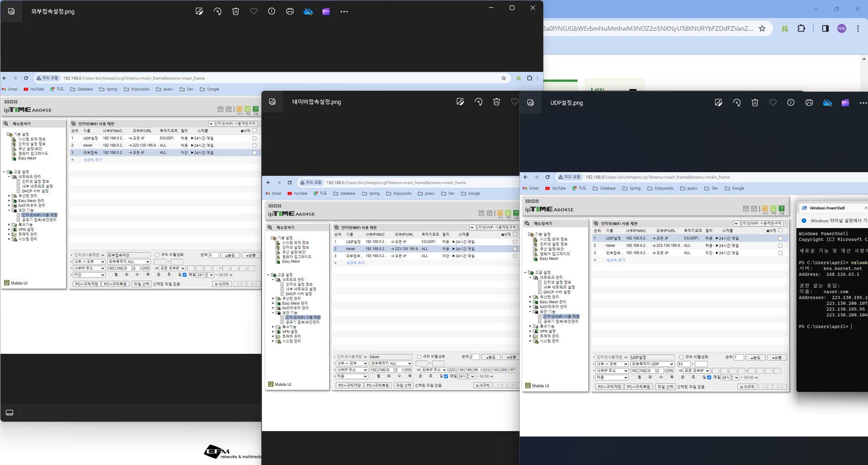The width and height of the screenshot is (868, 465).
Task: Delete the 외부접속설정.png photo
Action: click(236, 11)
